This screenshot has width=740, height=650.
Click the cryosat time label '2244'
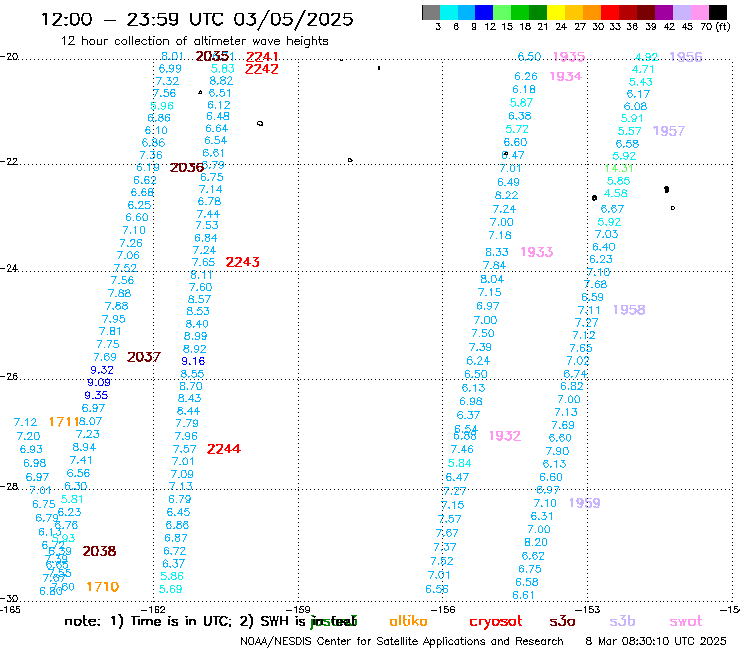tap(224, 449)
